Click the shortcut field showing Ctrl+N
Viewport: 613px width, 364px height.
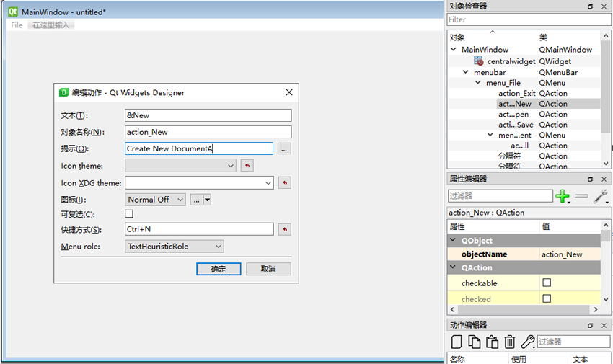(x=199, y=229)
